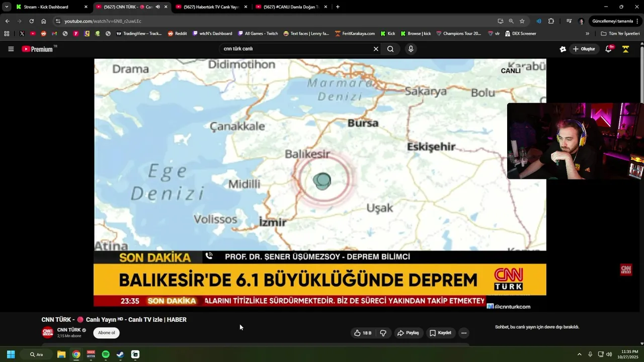Mute the CNN TÜRK tab audio icon
Screen dimensions: 644x362
click(x=158, y=7)
